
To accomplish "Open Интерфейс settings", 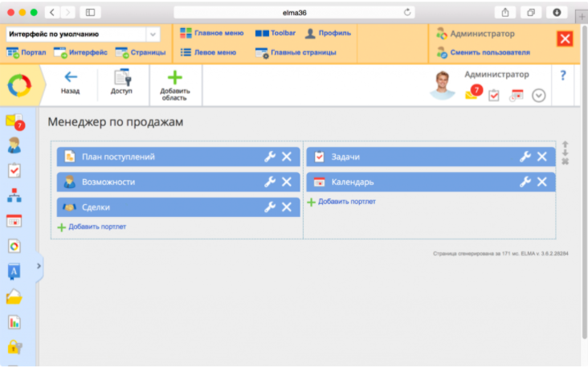I will pos(80,52).
